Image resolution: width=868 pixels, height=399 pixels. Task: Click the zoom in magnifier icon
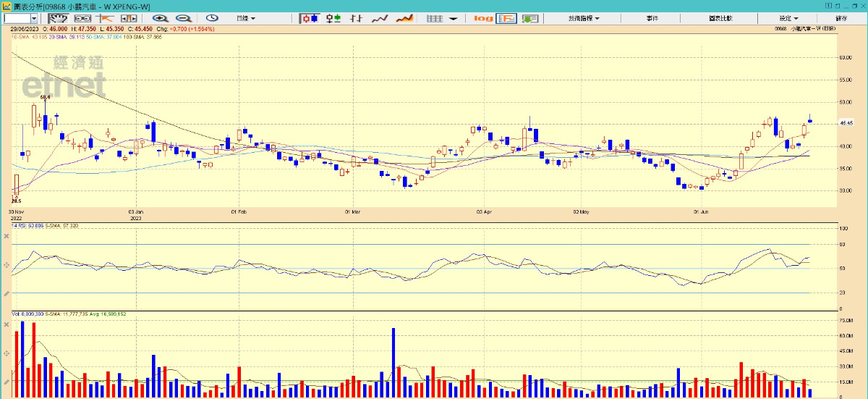[159, 18]
